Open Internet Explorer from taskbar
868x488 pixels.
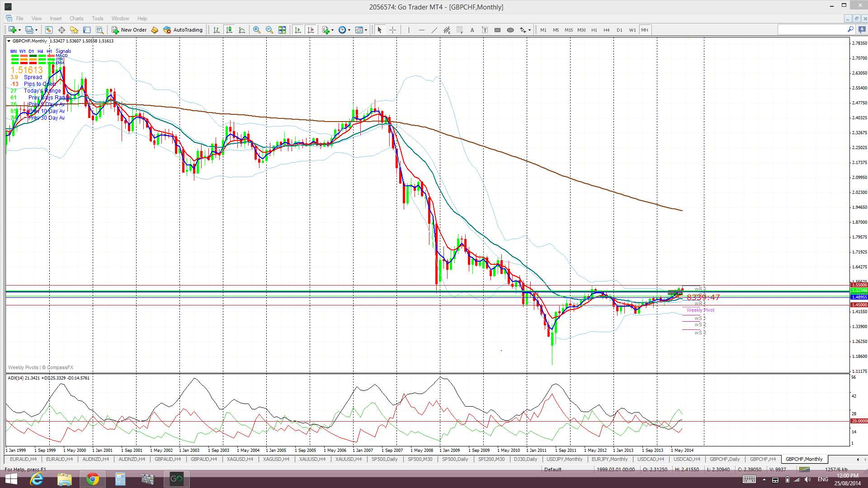[36, 479]
